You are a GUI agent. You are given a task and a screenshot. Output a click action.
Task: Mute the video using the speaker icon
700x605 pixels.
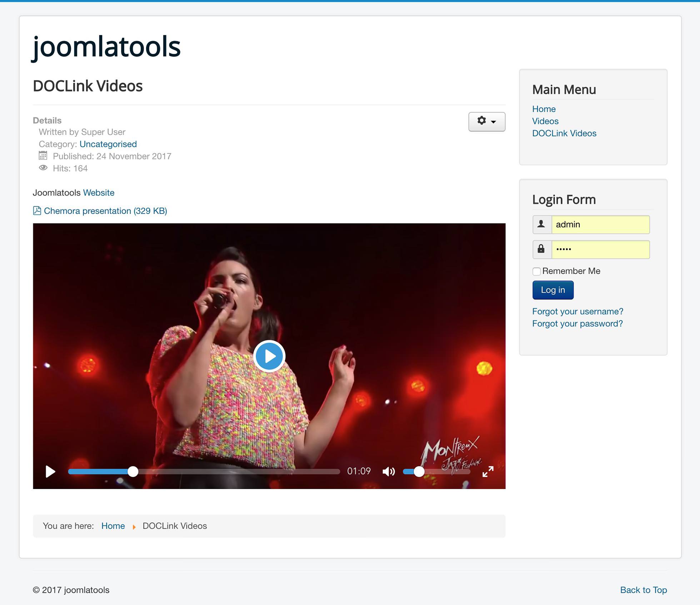389,472
